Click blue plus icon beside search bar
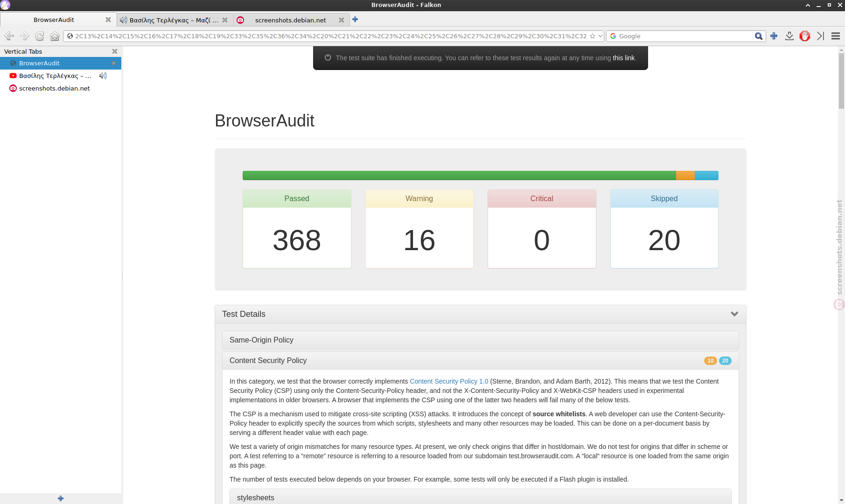This screenshot has height=504, width=845. point(774,36)
